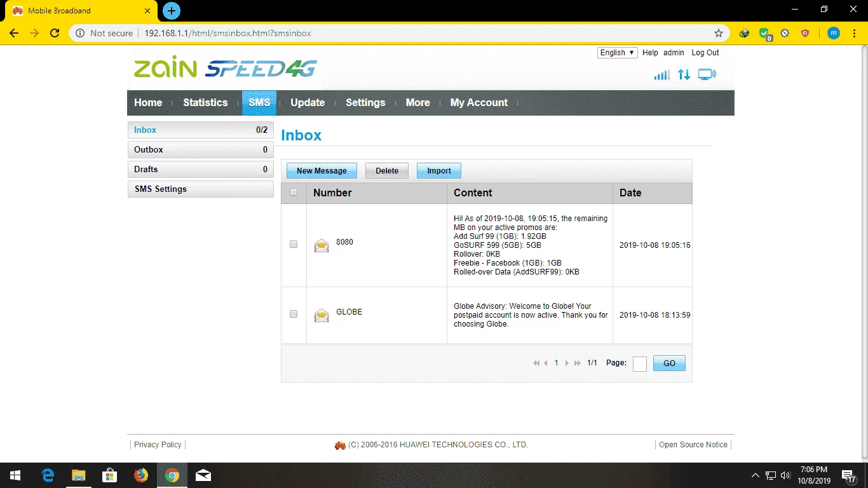Click the Wi-Fi monitor status icon
Image resolution: width=868 pixels, height=488 pixels.
[707, 74]
